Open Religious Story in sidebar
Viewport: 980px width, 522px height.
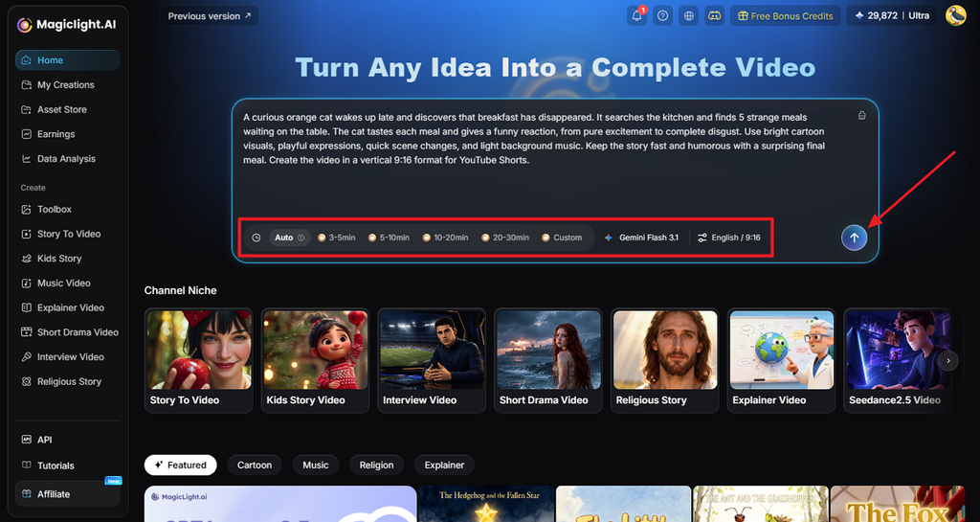click(68, 381)
